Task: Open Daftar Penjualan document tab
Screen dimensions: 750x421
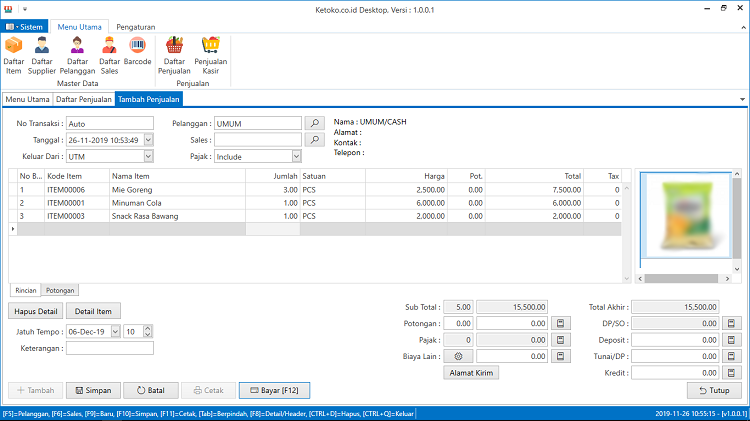Action: click(84, 99)
